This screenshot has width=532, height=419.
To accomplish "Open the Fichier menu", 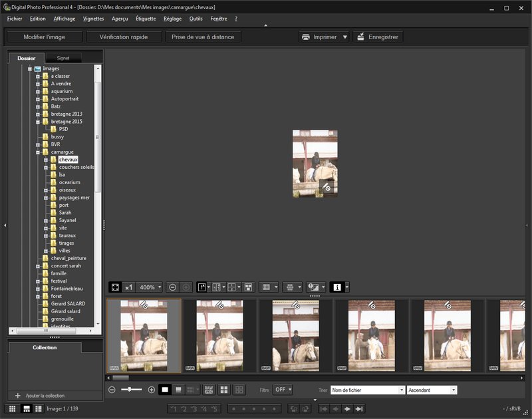I will (x=15, y=19).
